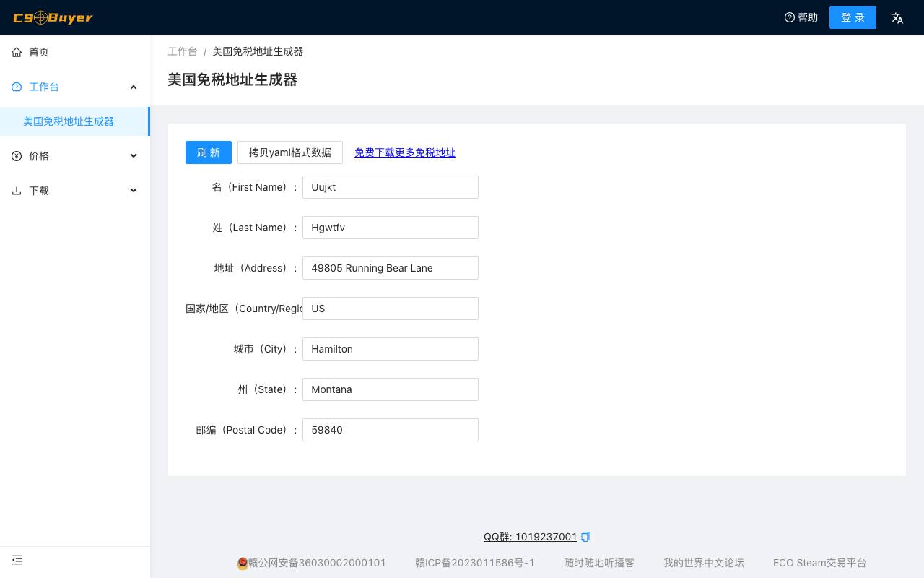
Task: Click the Country/Region field showing US
Action: pos(391,309)
